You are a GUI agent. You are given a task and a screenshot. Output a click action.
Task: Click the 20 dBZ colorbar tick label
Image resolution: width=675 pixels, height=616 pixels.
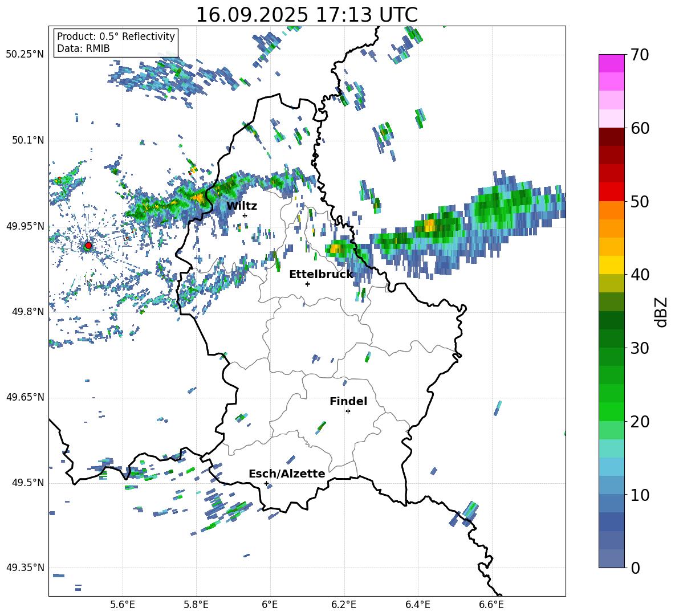[x=640, y=422]
